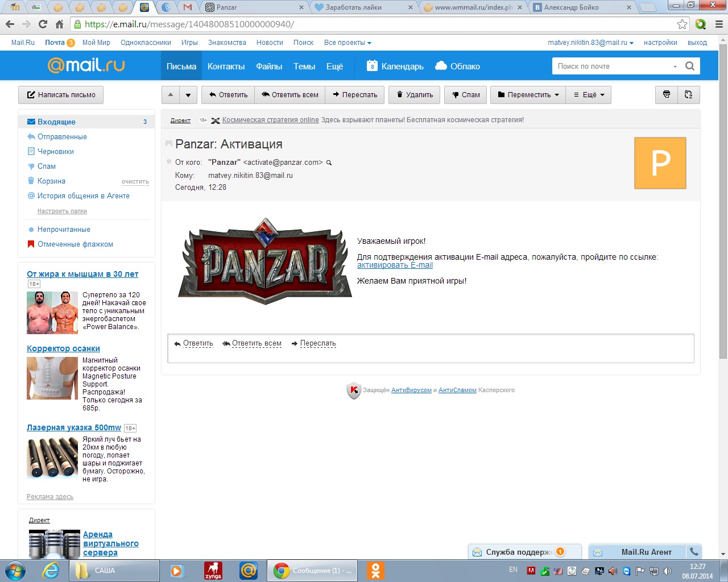
Task: Click search magnifier in mail header
Action: pos(690,66)
